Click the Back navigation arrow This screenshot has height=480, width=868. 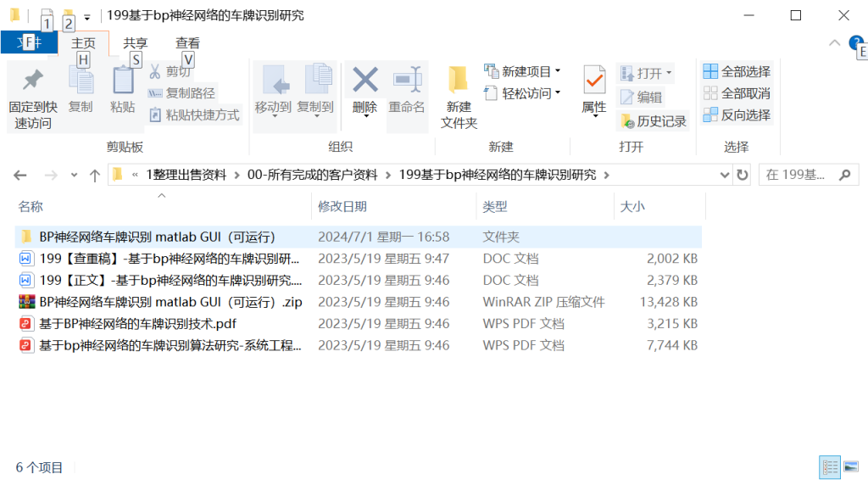pos(20,176)
